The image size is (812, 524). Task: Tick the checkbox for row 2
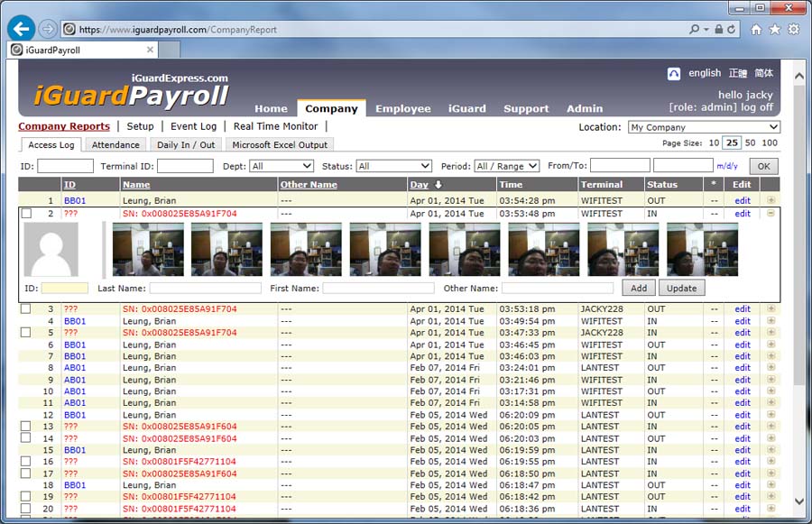(26, 214)
